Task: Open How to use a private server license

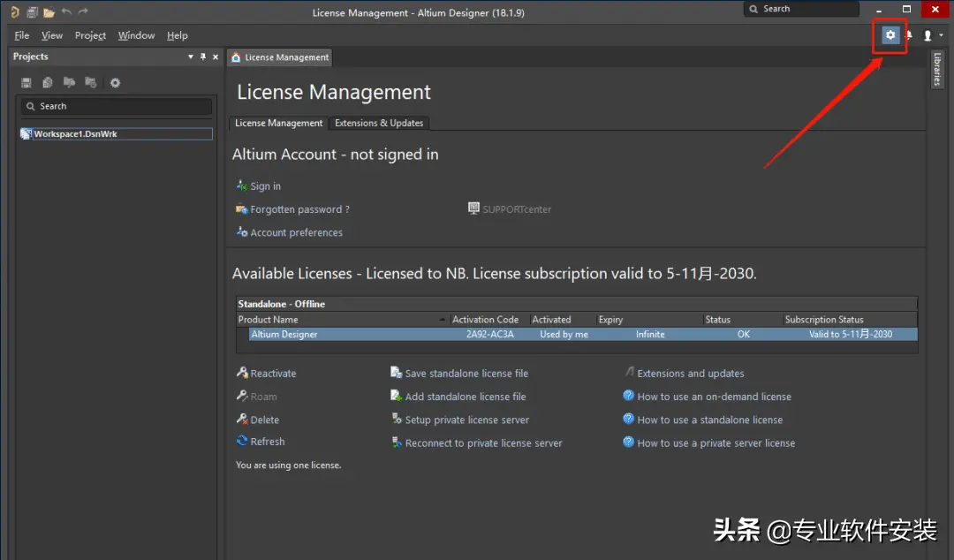Action: [x=716, y=443]
